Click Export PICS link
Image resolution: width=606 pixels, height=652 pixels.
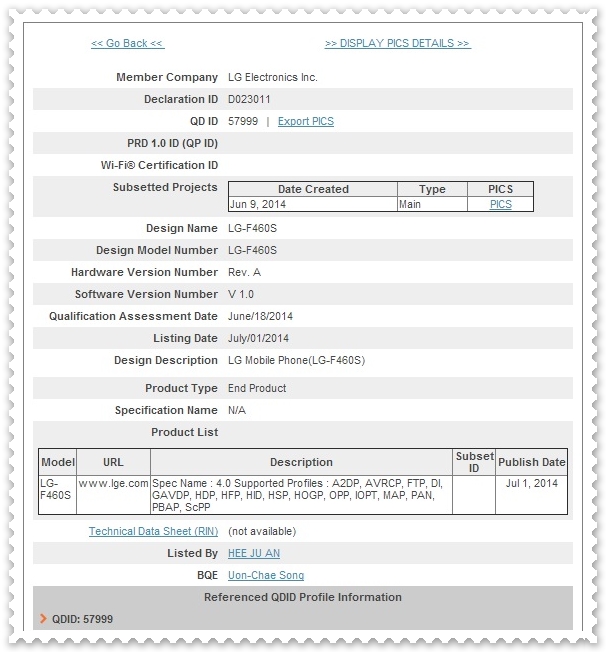(x=306, y=121)
